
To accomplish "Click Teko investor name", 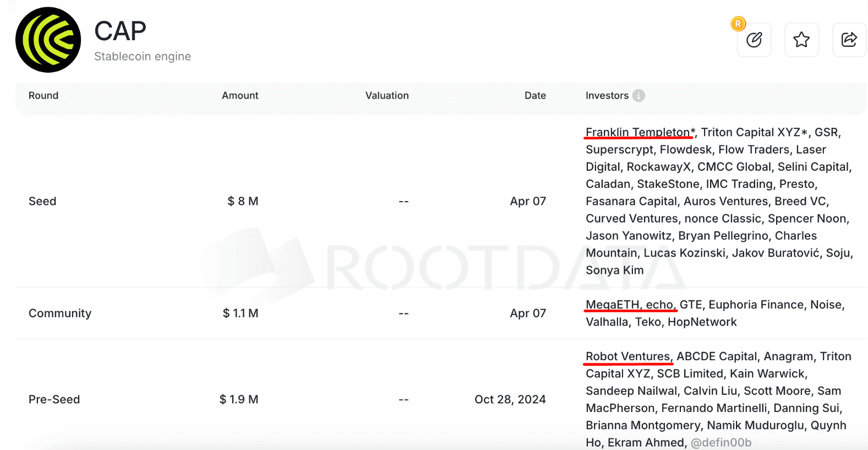I will pos(648,322).
